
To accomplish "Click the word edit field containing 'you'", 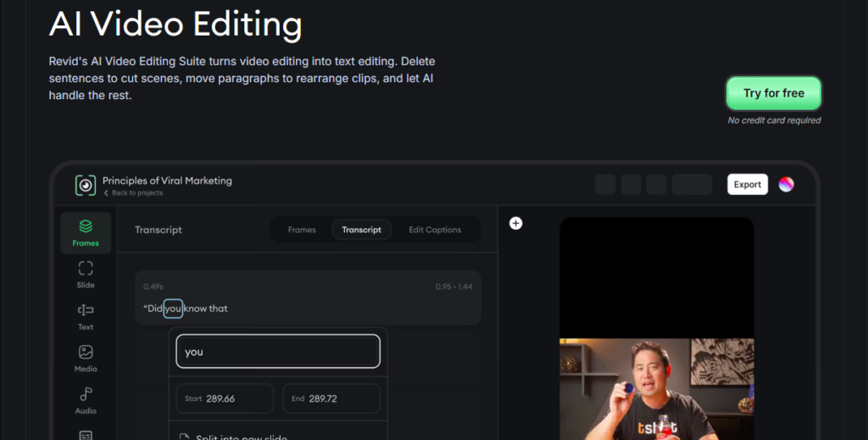I will pyautogui.click(x=278, y=352).
